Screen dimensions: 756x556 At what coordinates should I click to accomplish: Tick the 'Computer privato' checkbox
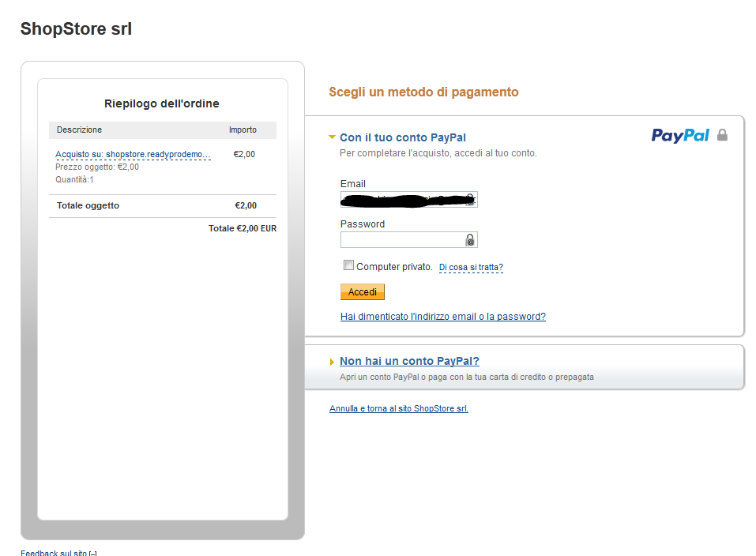click(348, 265)
